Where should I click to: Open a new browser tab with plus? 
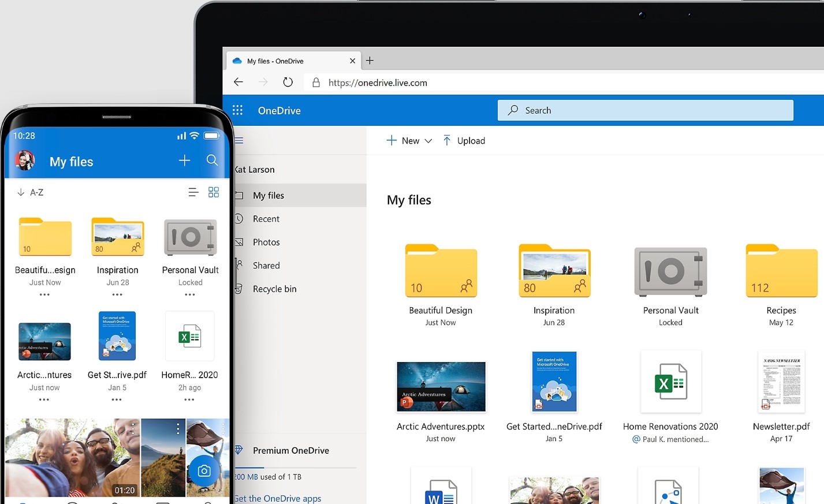370,61
